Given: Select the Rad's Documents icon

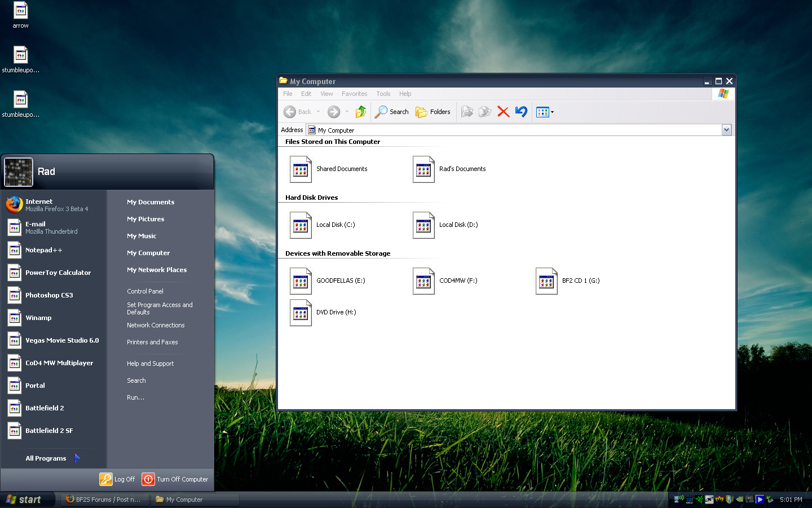Looking at the screenshot, I should tap(423, 169).
